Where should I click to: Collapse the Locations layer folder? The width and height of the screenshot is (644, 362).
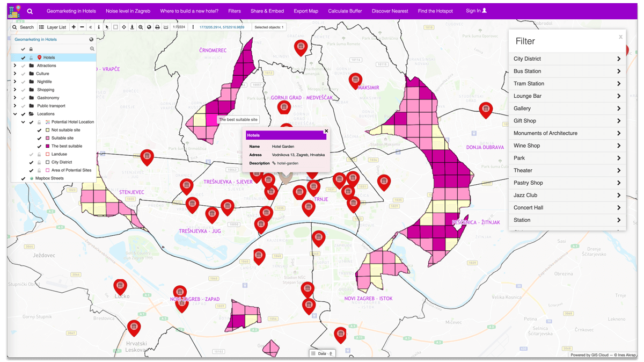(x=15, y=114)
